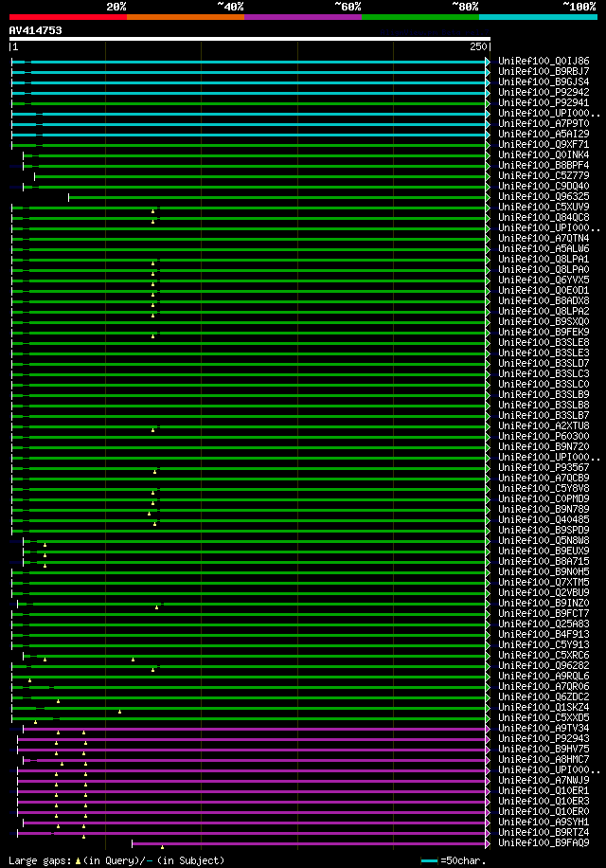This screenshot has width=606, height=868.
Task: Click the yellow gap marker on B9FAQ9 row
Action: pyautogui.click(x=162, y=847)
